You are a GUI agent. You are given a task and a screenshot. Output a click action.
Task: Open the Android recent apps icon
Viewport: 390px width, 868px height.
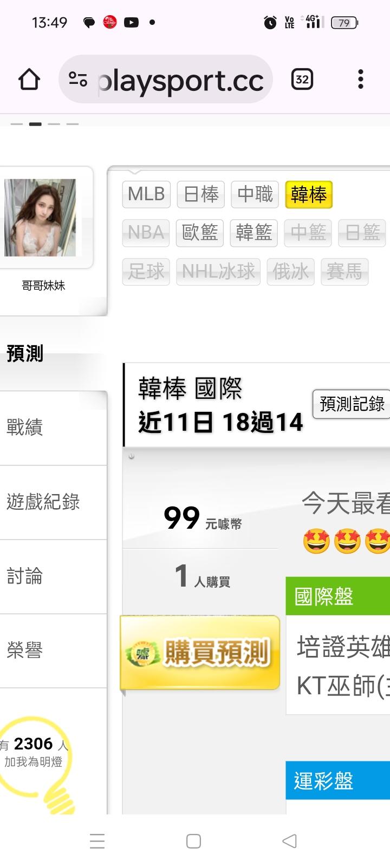[x=97, y=841]
